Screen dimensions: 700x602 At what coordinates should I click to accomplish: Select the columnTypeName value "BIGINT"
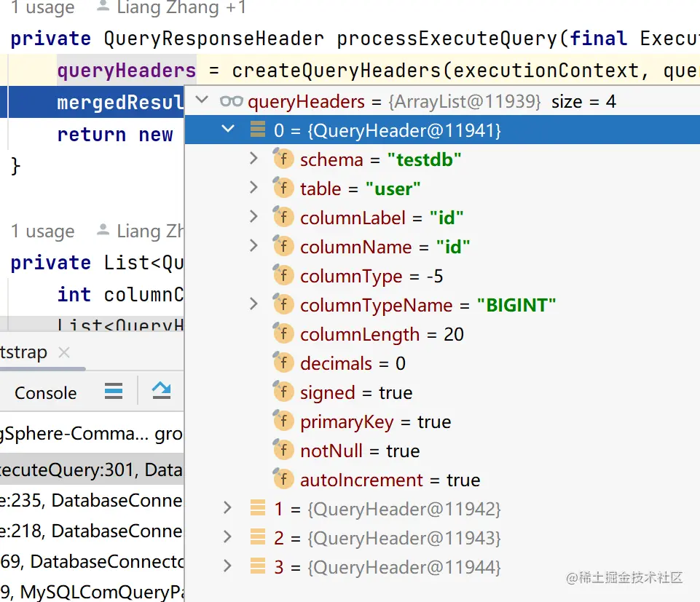(x=516, y=305)
